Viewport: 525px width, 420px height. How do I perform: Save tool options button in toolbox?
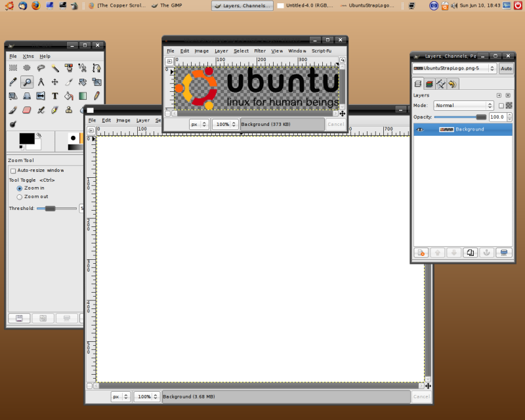[19, 318]
